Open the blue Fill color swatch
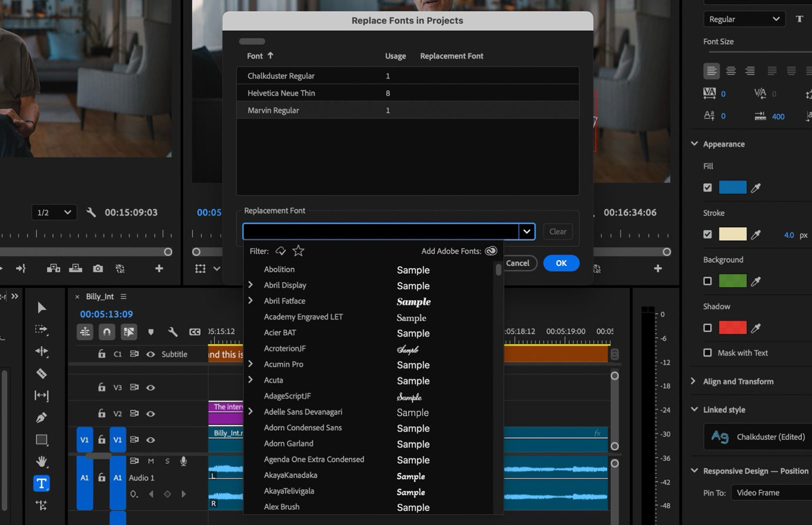The height and width of the screenshot is (525, 812). click(732, 187)
